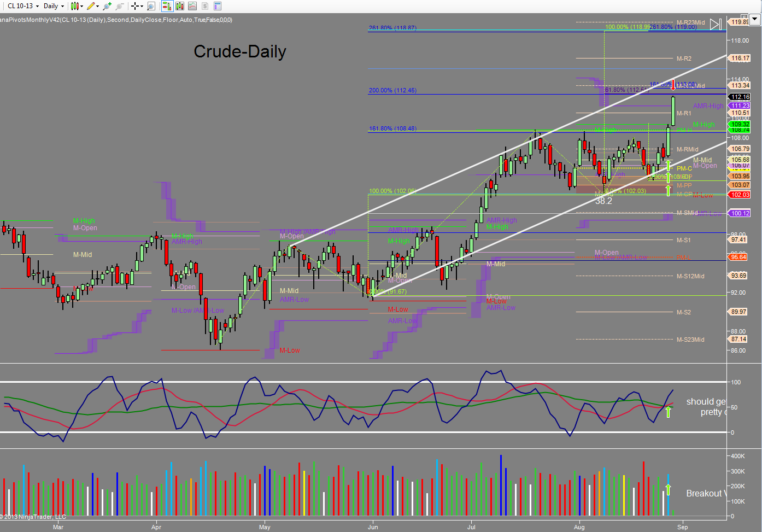This screenshot has width=762, height=532.
Task: Show the data box panel icon
Action: (218, 6)
